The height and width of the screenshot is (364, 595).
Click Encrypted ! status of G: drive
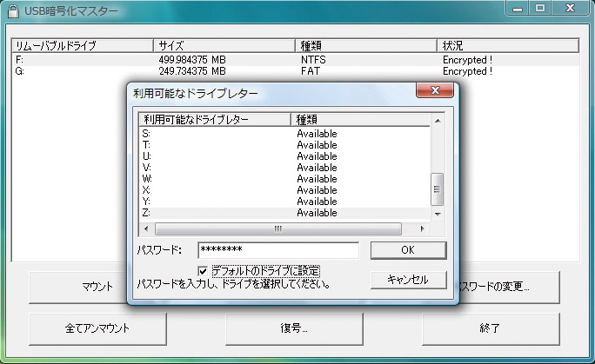[x=467, y=71]
